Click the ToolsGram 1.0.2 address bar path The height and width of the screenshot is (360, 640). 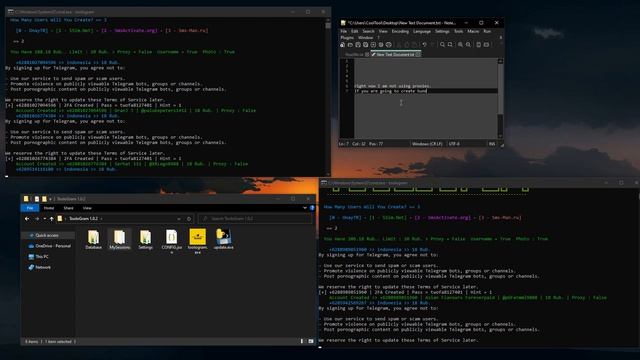click(83, 219)
